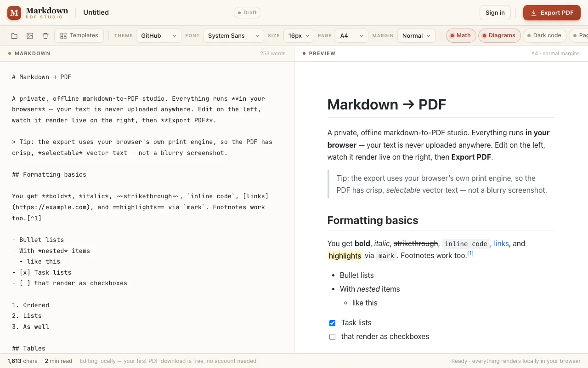Viewport: 588px width, 368px height.
Task: Click the 'Ready · everything renders locally' status text
Action: (516, 361)
